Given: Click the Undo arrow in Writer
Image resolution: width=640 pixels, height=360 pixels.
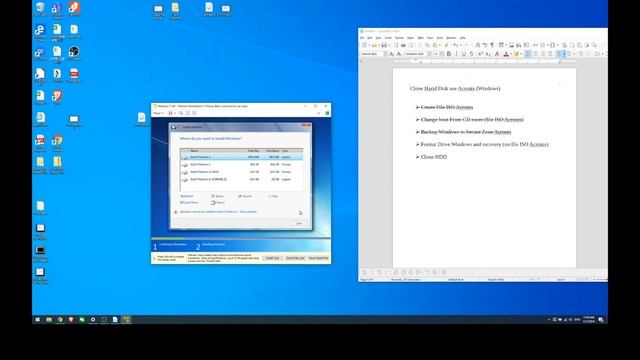Looking at the screenshot, I should pos(455,45).
